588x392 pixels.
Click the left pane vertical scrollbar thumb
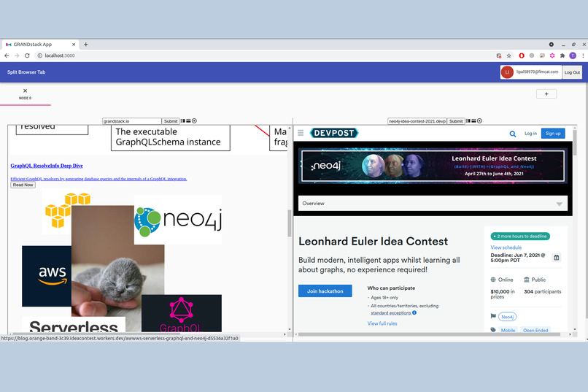289,223
